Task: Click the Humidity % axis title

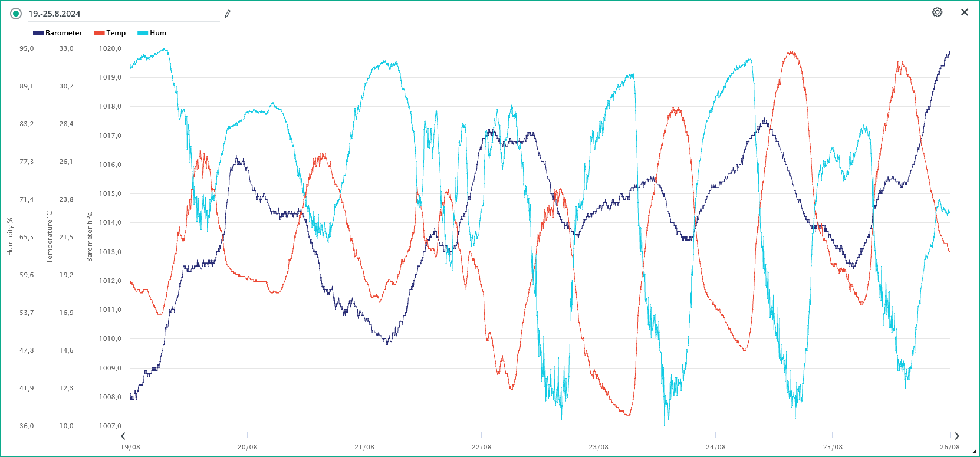Action: (10, 237)
